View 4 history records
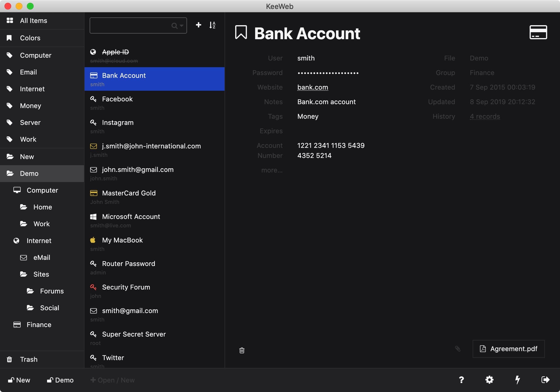 coord(485,116)
